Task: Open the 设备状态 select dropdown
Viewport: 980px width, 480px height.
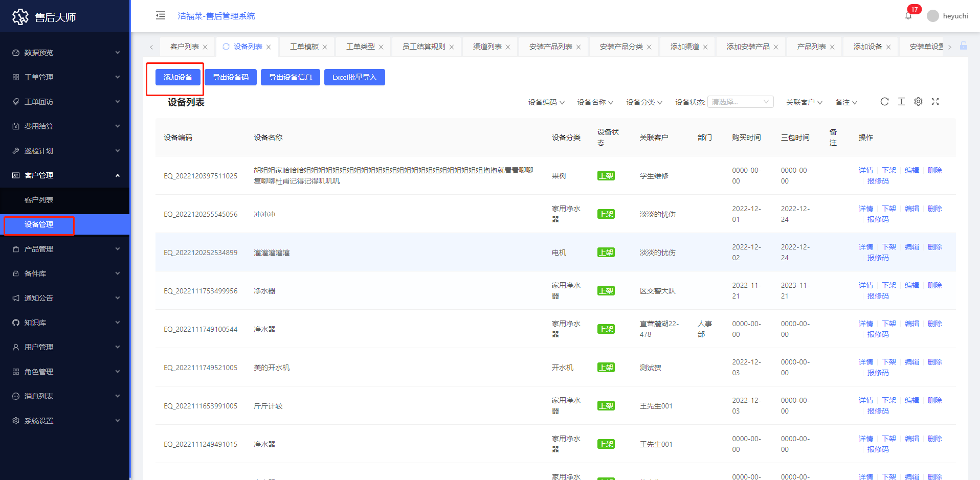Action: point(740,102)
